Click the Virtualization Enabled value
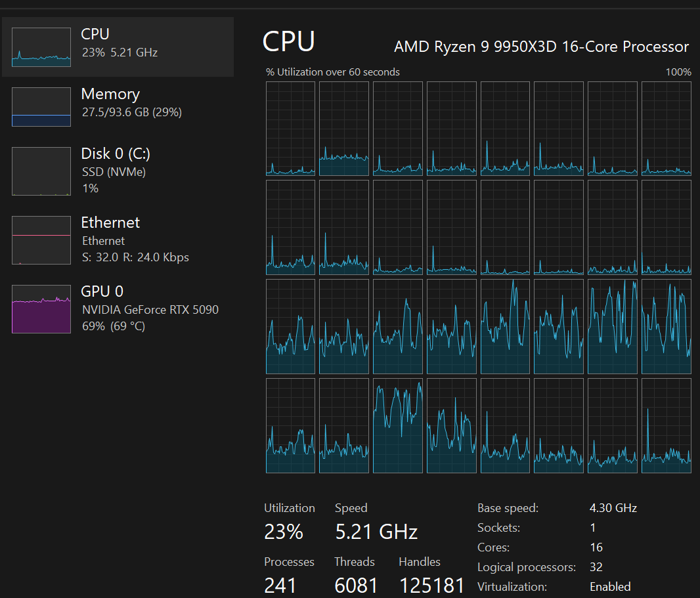 [x=610, y=586]
